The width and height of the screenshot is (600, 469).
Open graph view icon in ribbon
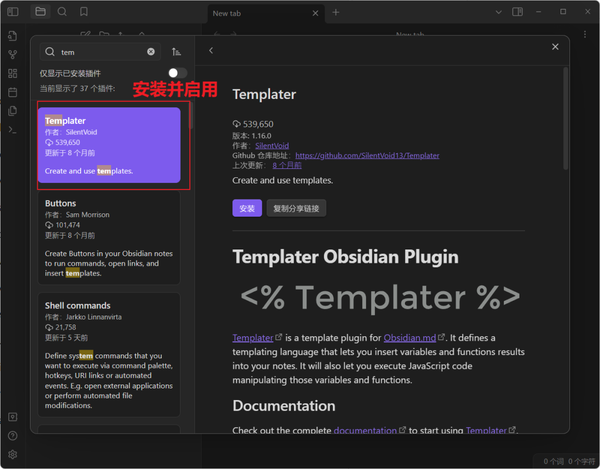click(x=13, y=55)
